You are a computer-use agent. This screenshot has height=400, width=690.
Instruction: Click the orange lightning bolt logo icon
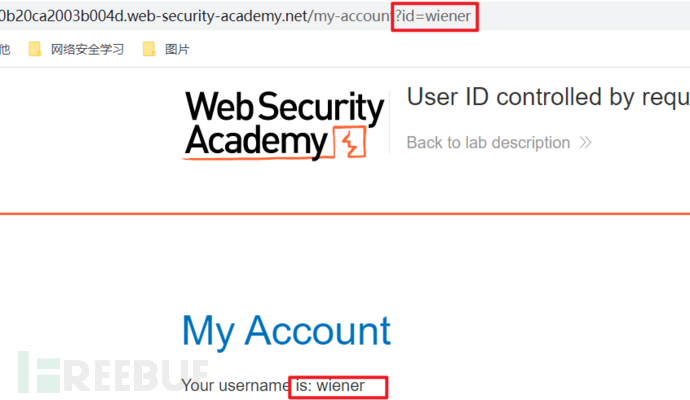(x=349, y=145)
